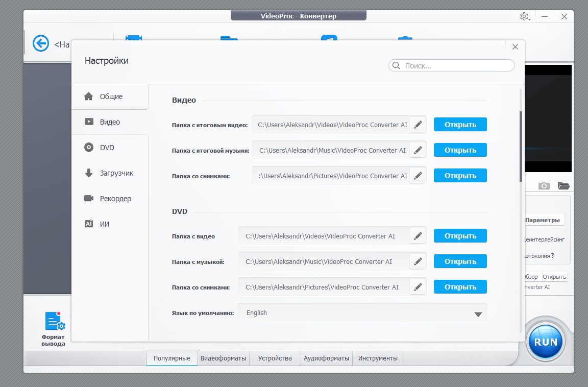This screenshot has width=588, height=387.
Task: Click pencil icon for Video snapshots folder
Action: pyautogui.click(x=418, y=176)
